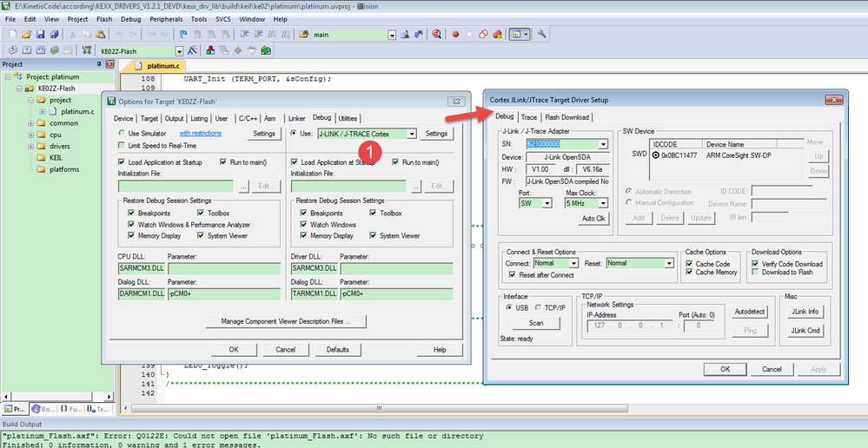Screen dimensions: 868x448
Task: Start/Stop Debug Session icon
Action: click(437, 34)
